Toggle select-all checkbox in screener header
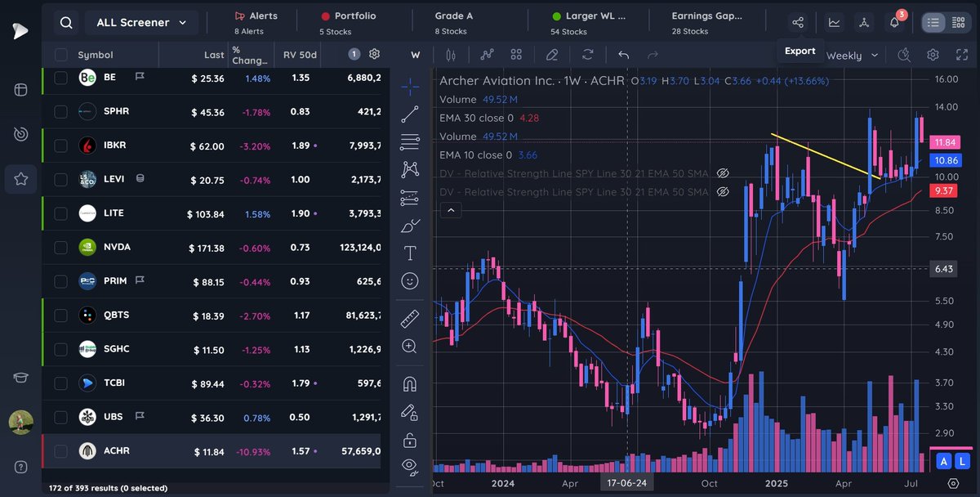 tap(60, 55)
